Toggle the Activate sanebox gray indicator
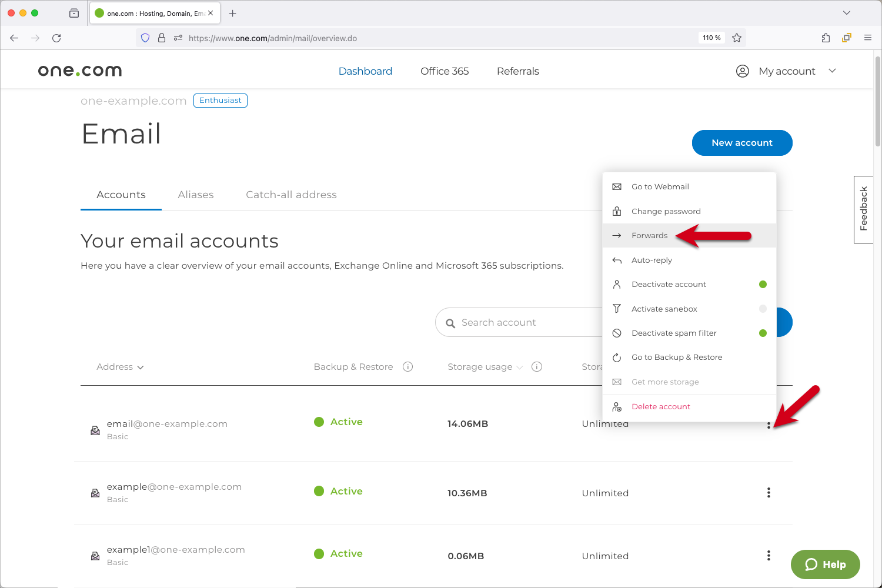This screenshot has width=882, height=588. (763, 308)
